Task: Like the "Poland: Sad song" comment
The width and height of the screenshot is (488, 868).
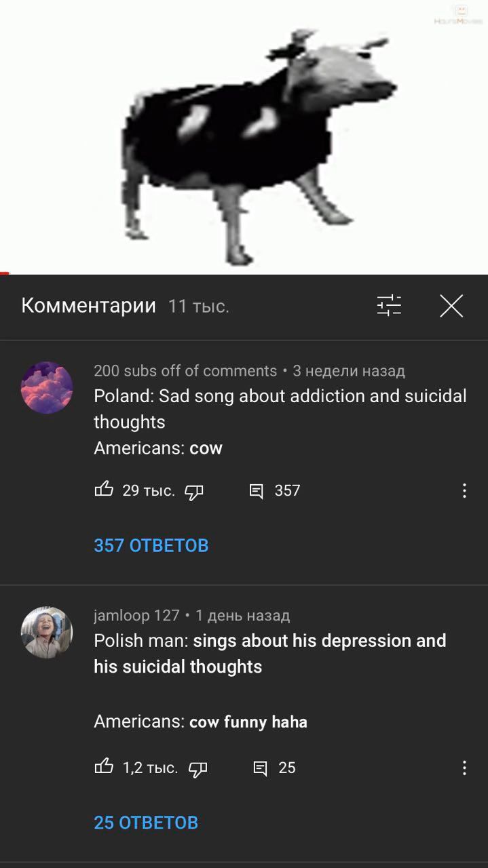Action: point(104,489)
